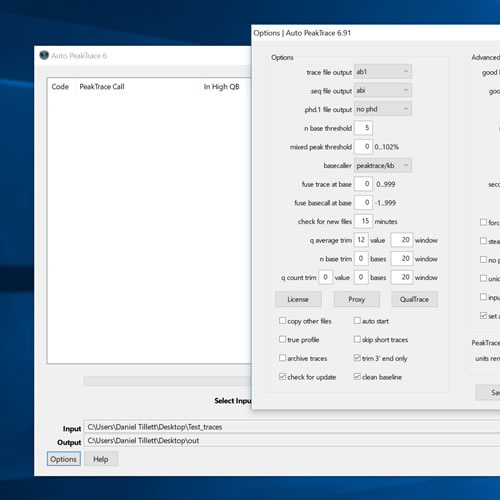Open the phd.1 file output dropdown
This screenshot has height=500, width=500.
pyautogui.click(x=383, y=109)
